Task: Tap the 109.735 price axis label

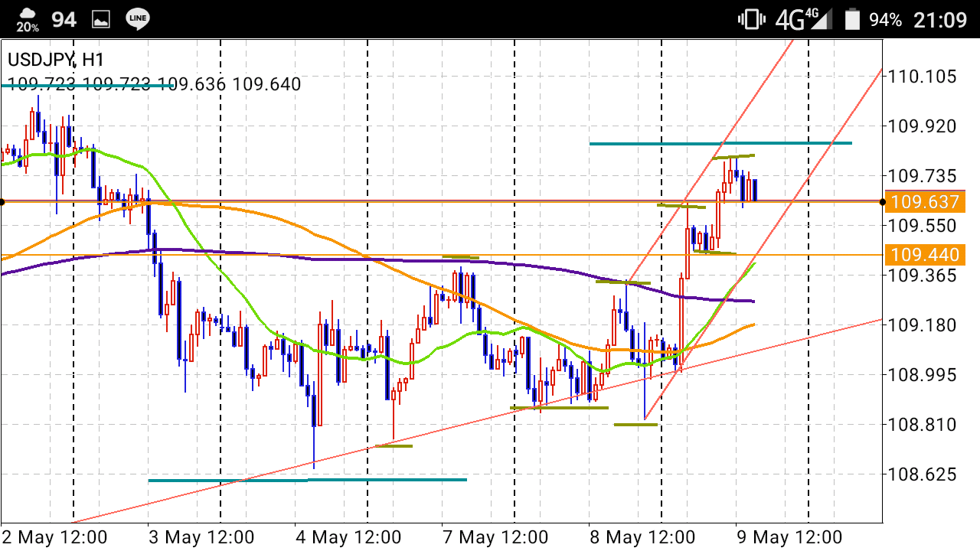Action: [923, 176]
